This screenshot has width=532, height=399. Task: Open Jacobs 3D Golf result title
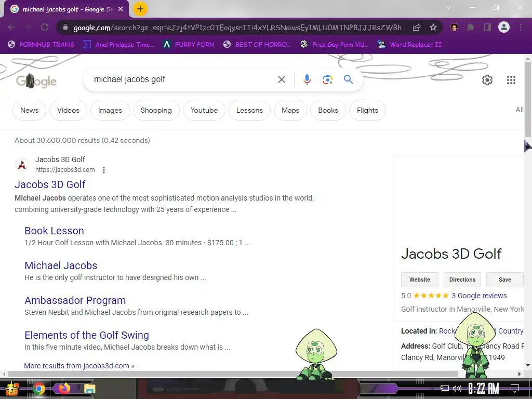click(x=50, y=184)
